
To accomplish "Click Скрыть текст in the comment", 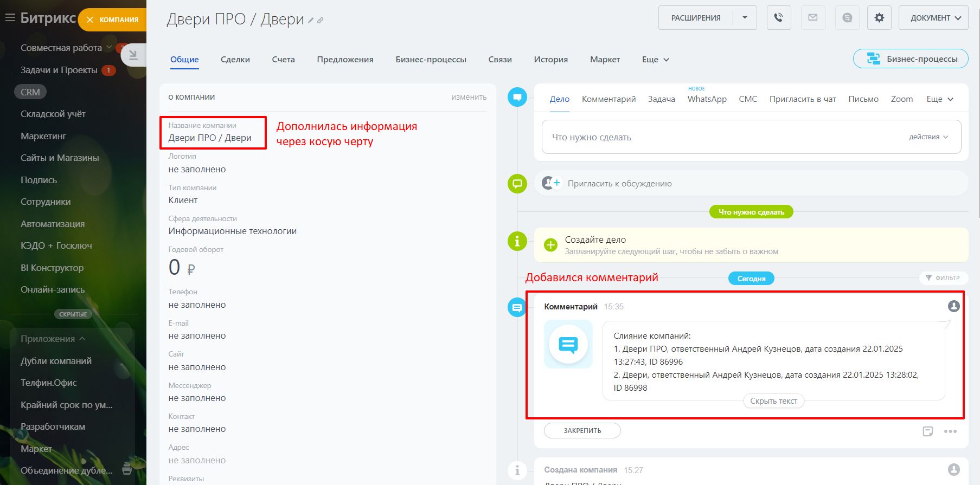I will point(773,401).
